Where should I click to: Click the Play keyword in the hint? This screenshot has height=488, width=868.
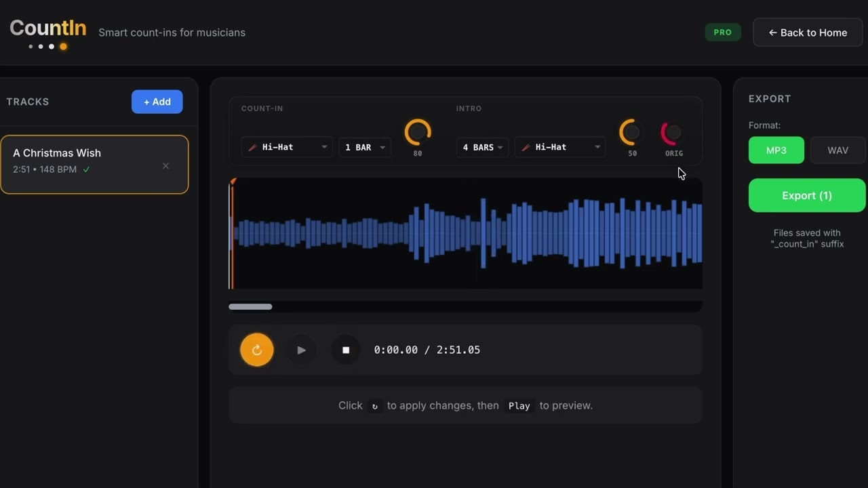click(519, 406)
